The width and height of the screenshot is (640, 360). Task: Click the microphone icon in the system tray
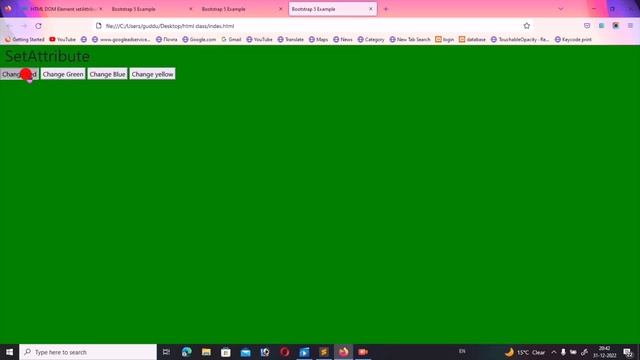coord(563,352)
